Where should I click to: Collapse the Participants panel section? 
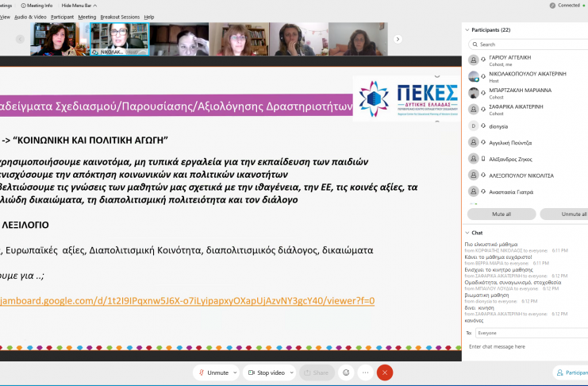[x=466, y=29]
